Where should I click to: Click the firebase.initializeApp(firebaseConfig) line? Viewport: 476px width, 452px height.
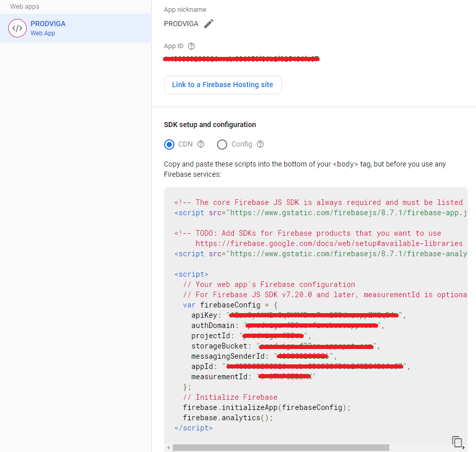(x=267, y=407)
